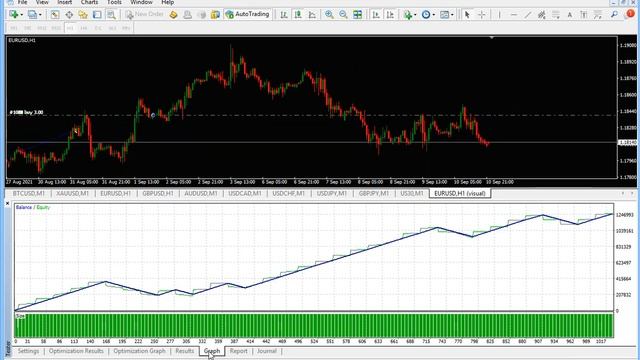
Task: Open the View menu
Action: click(42, 2)
